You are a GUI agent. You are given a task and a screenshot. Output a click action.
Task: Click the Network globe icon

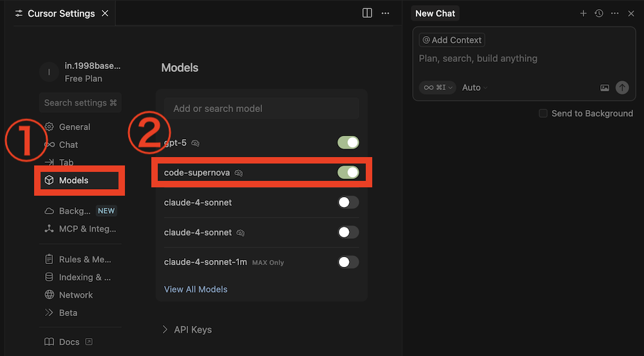pyautogui.click(x=49, y=295)
